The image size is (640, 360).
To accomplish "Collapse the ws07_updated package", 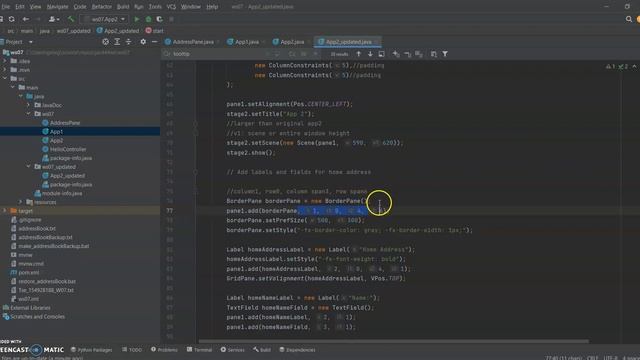I will (28, 167).
